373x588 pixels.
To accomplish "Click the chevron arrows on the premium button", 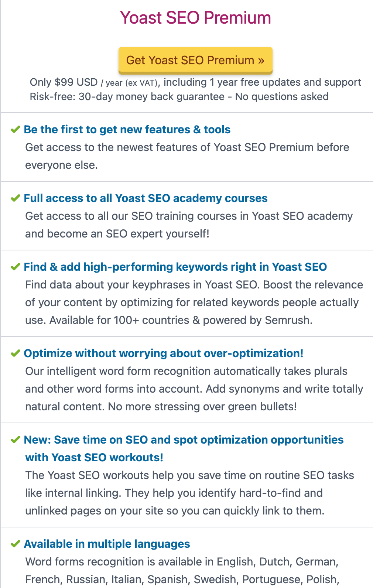I will tap(260, 60).
